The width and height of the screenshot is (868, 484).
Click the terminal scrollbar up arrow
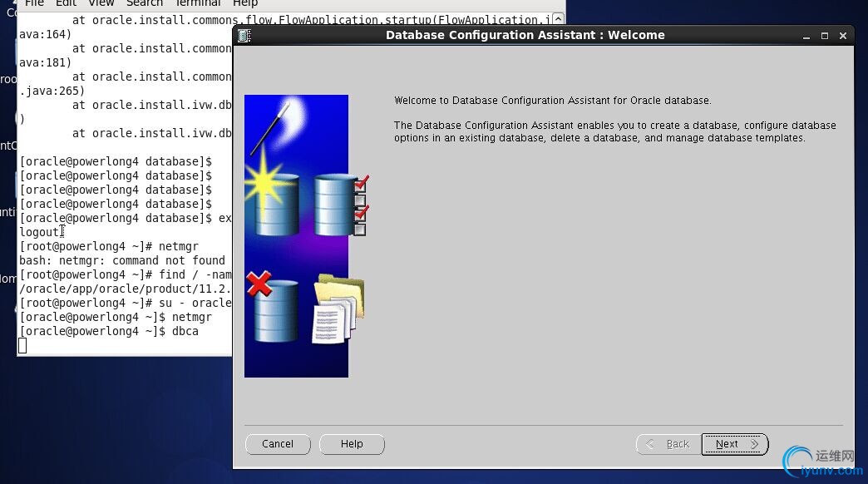click(559, 19)
